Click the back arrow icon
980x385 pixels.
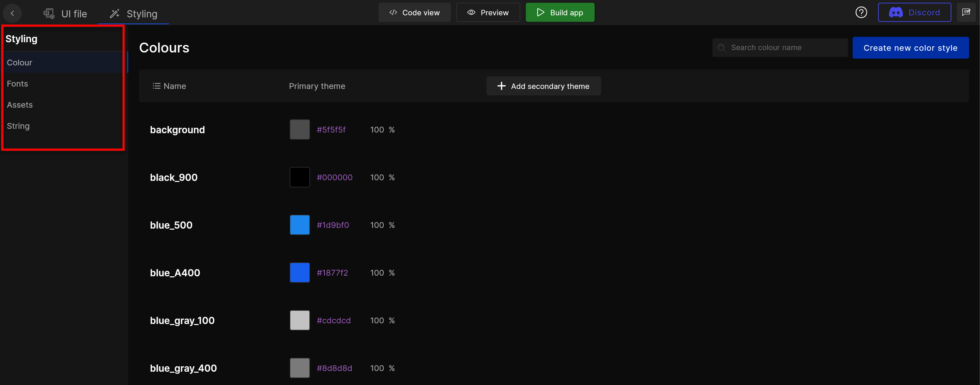coord(13,13)
